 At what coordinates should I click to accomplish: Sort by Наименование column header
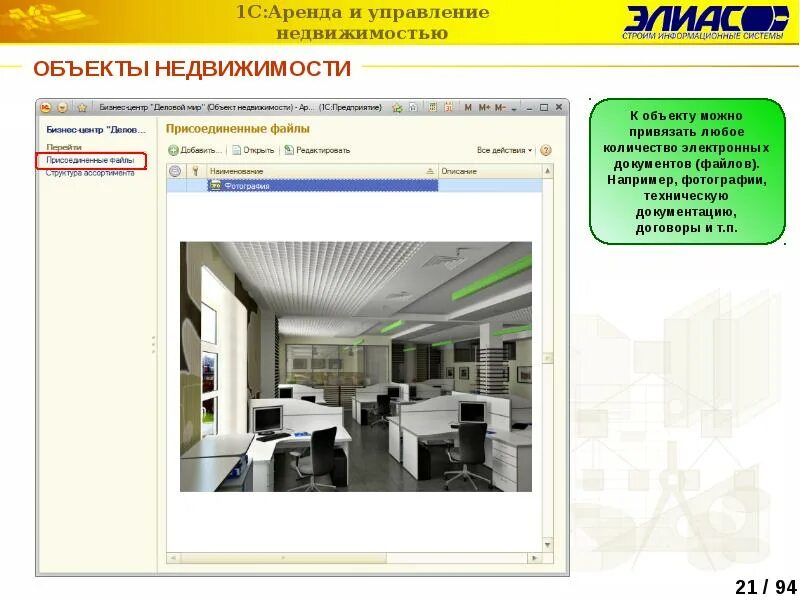pyautogui.click(x=321, y=171)
